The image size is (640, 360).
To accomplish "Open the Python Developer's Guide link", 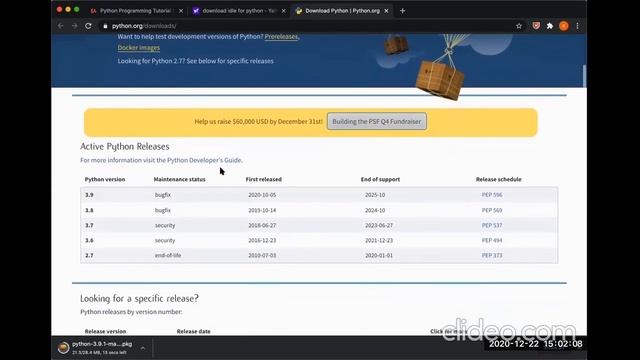I will click(x=204, y=160).
